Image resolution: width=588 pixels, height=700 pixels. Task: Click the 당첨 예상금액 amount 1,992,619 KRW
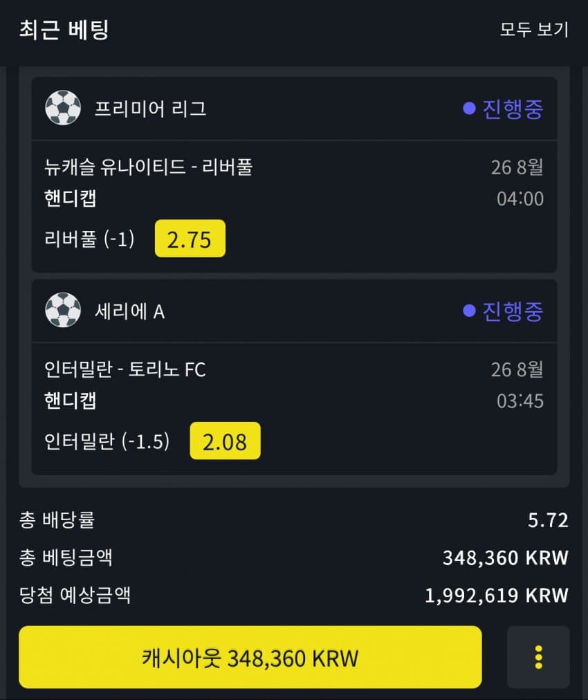(x=496, y=595)
